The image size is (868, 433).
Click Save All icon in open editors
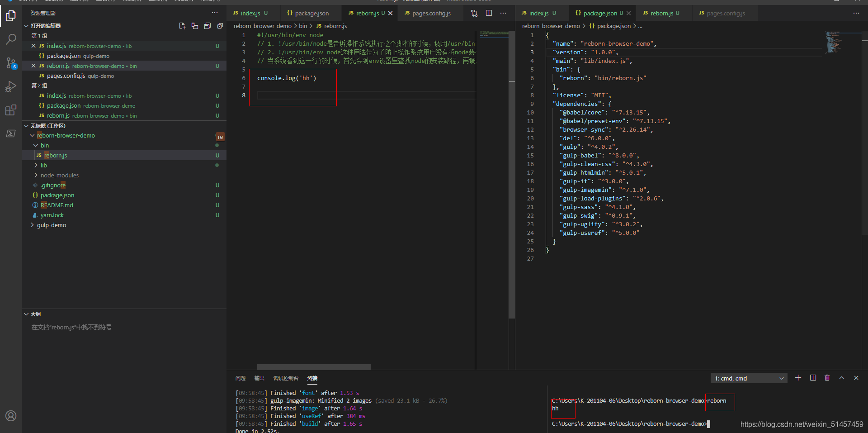click(x=208, y=26)
